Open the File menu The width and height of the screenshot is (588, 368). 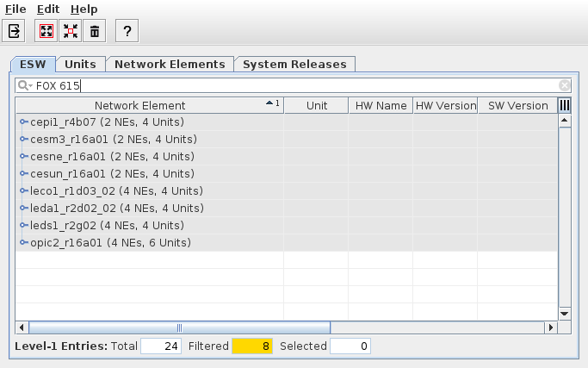pyautogui.click(x=15, y=8)
